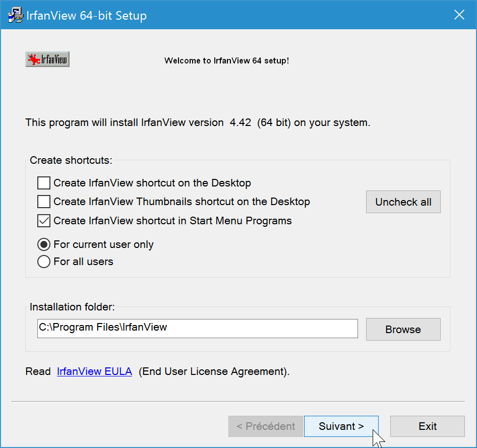The image size is (477, 448).
Task: Click the setup icon in title bar
Action: (x=15, y=15)
